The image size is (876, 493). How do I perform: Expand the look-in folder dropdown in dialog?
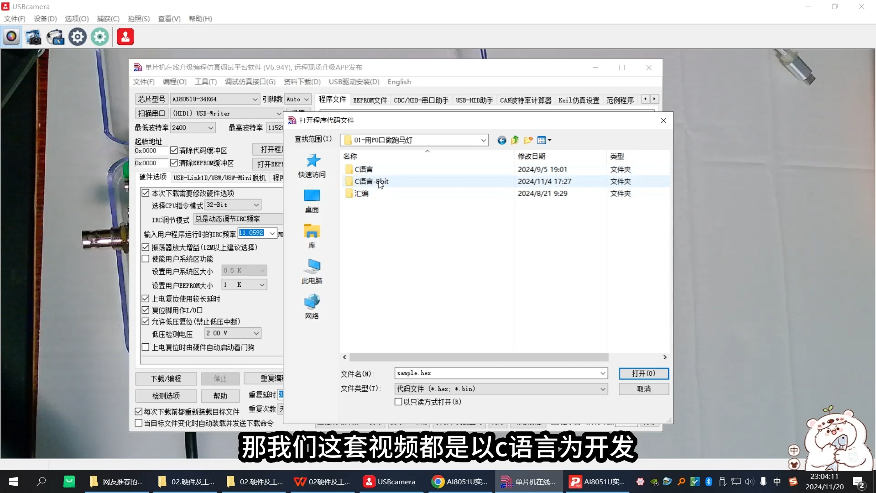coord(483,140)
